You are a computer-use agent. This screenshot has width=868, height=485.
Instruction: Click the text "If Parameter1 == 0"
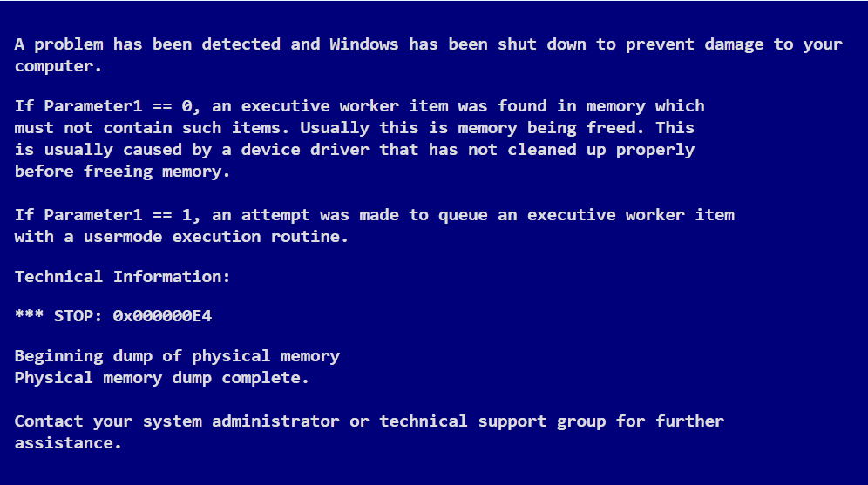pyautogui.click(x=103, y=106)
